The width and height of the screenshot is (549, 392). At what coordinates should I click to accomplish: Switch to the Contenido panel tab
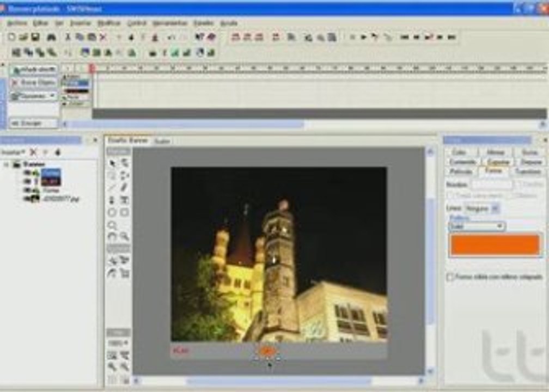[x=462, y=162]
